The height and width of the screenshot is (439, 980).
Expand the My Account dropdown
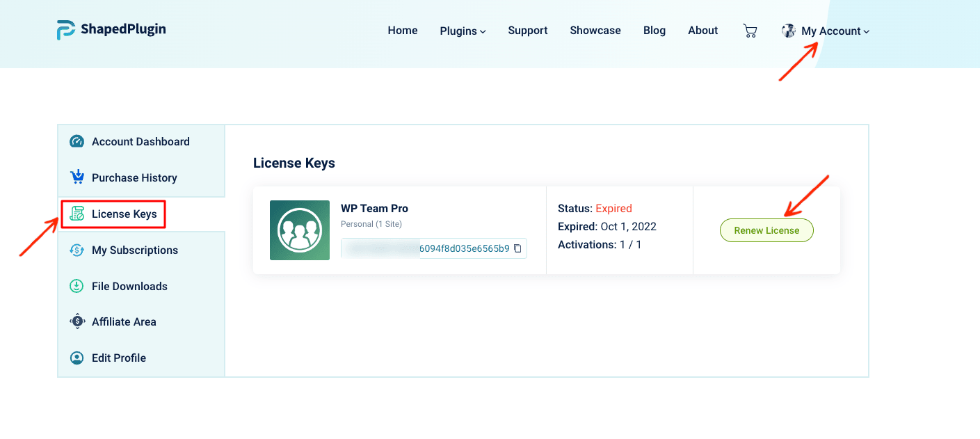[835, 31]
